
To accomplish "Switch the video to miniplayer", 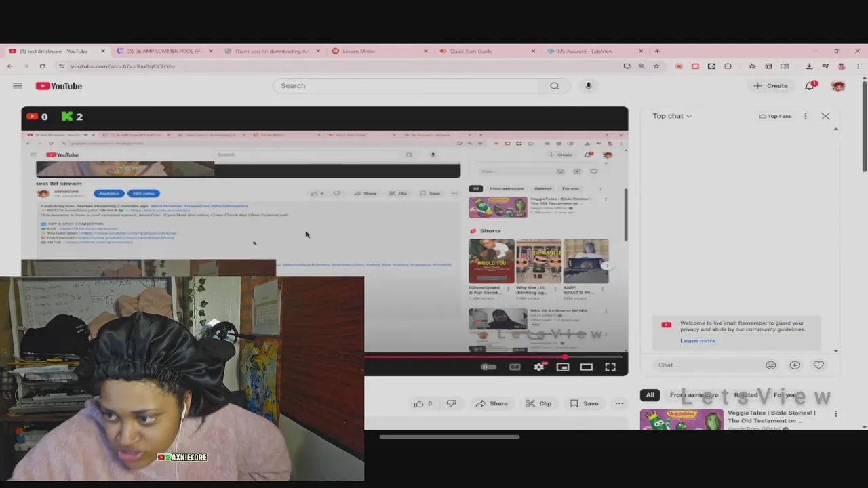I will [x=563, y=367].
